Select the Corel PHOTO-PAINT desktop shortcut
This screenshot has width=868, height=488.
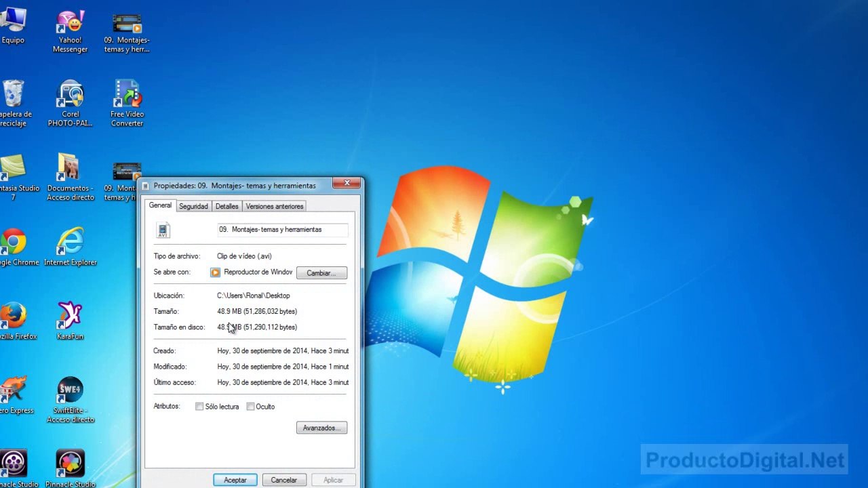click(70, 104)
